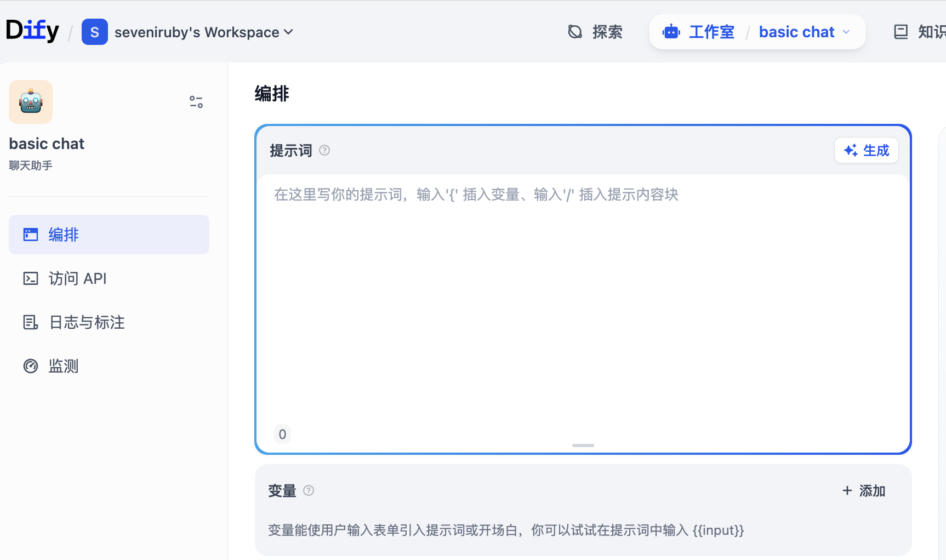Click the Dify logo
The image size is (946, 560).
coord(32,31)
